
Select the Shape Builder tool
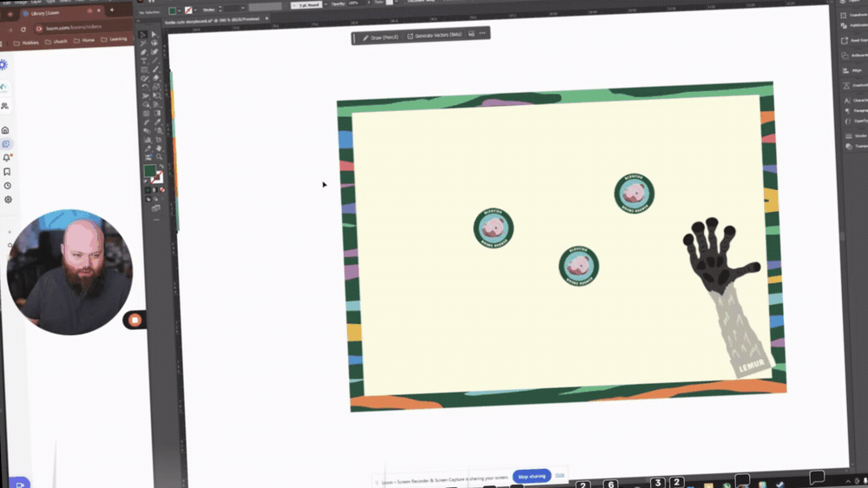(x=146, y=105)
